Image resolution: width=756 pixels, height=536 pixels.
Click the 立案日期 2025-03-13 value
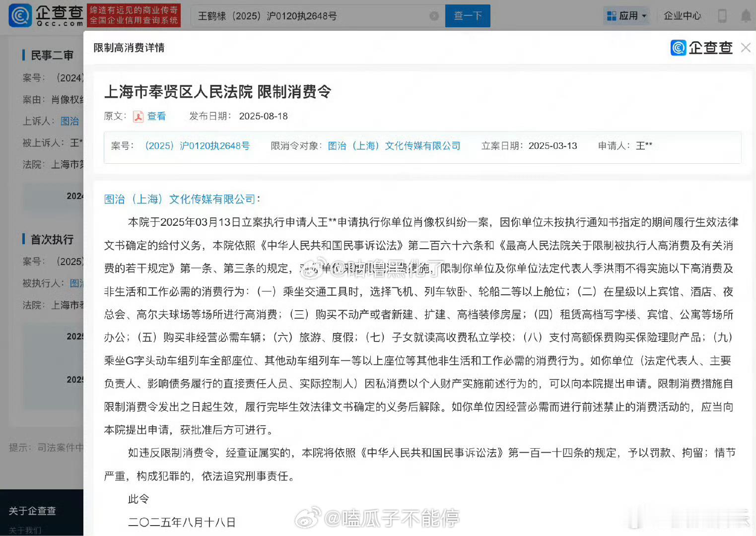pos(552,146)
